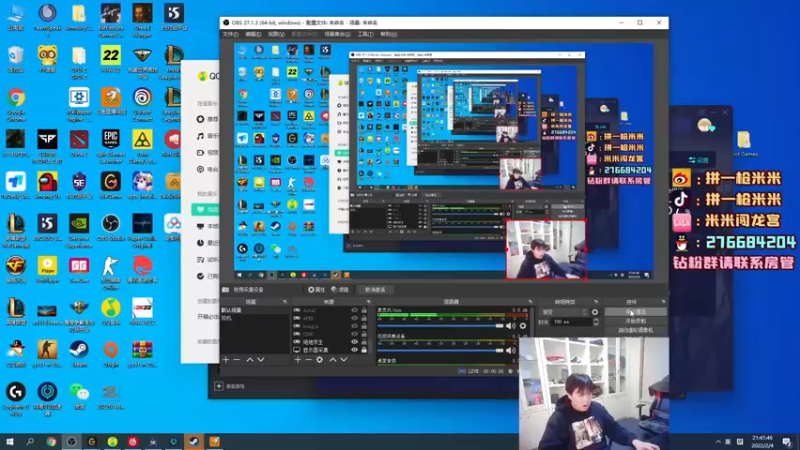The image size is (800, 450).
Task: Remove the selected source with the minus icon
Action: point(309,360)
